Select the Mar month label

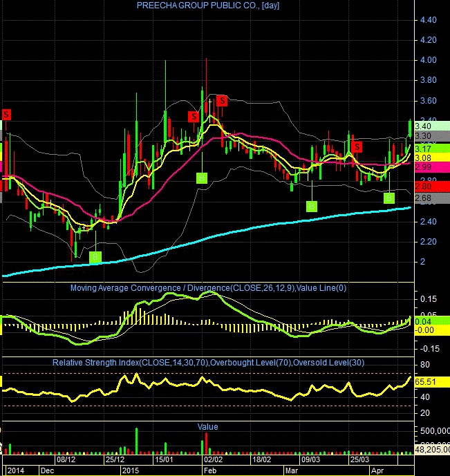click(292, 470)
